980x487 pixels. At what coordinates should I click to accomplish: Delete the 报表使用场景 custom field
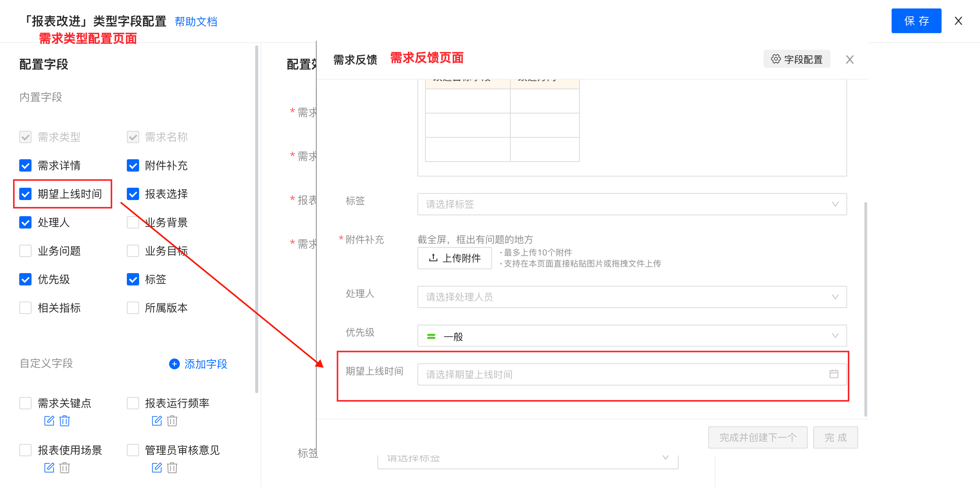pos(65,467)
